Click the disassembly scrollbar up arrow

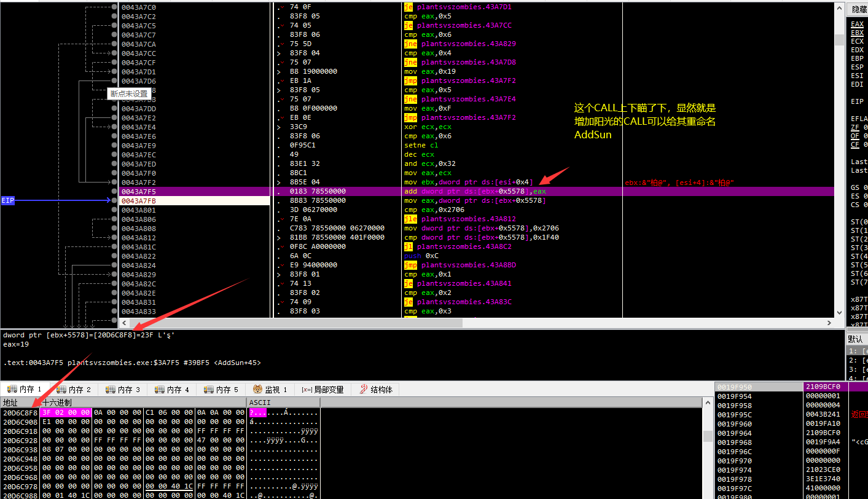[x=839, y=7]
